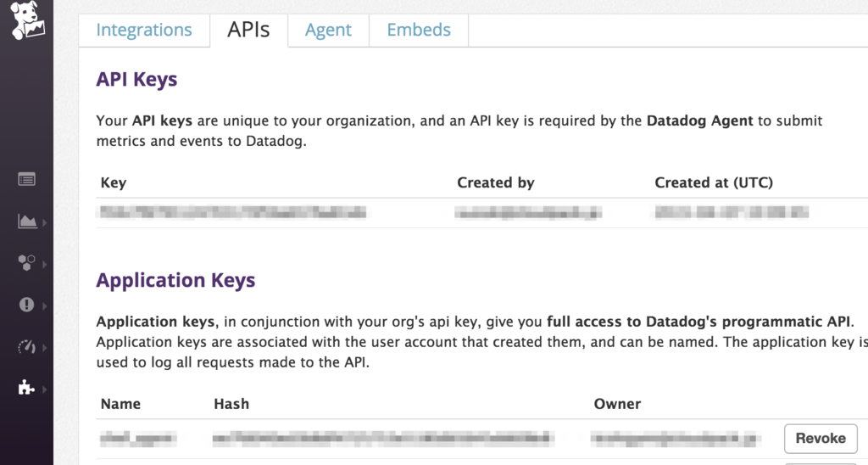Screen dimensions: 868x465
Task: Open the Integrations puzzle piece sidebar icon
Action: point(26,388)
